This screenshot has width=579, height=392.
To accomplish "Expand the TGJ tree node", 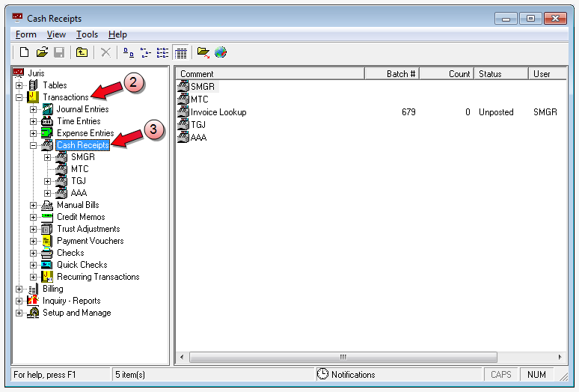I will [x=47, y=181].
